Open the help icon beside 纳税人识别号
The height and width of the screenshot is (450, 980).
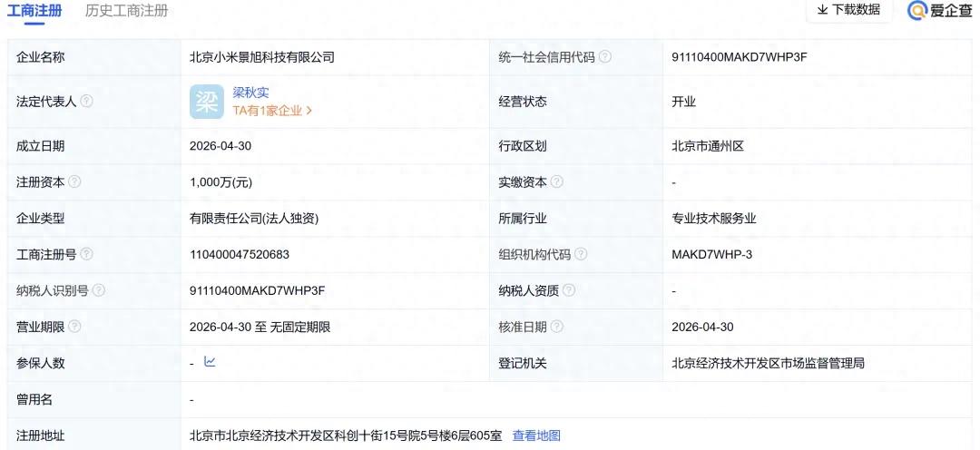click(99, 290)
